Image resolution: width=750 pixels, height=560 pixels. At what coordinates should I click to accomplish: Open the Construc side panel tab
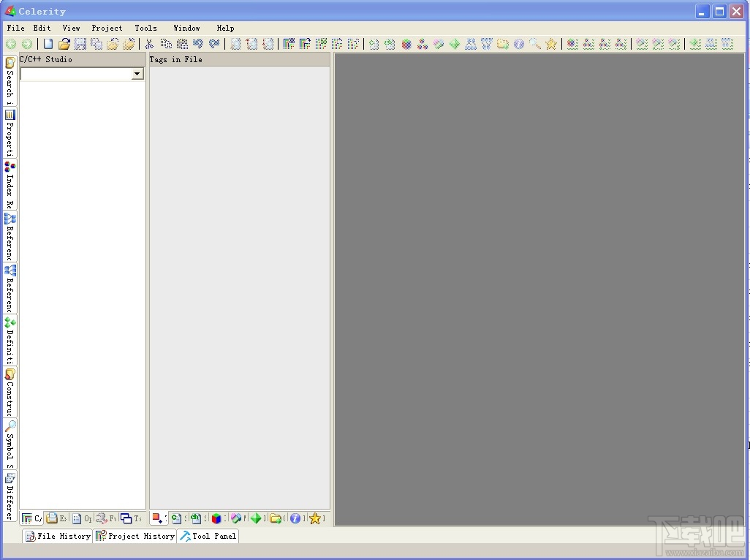[x=10, y=393]
